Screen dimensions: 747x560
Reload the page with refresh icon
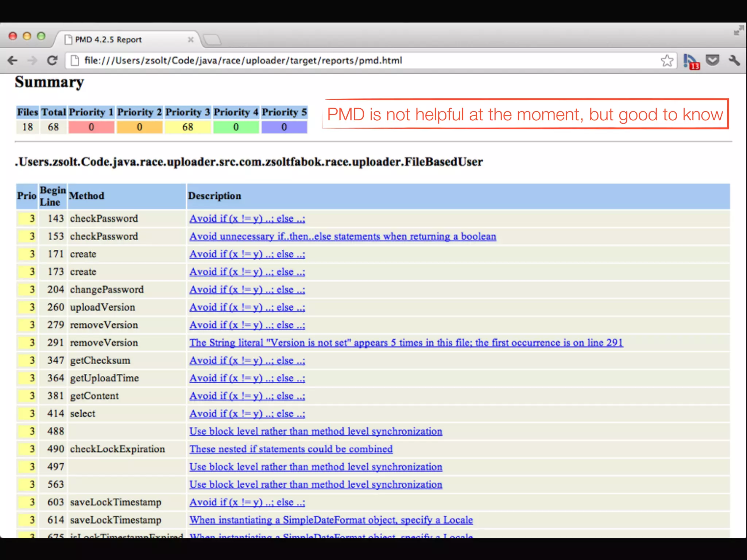[53, 60]
